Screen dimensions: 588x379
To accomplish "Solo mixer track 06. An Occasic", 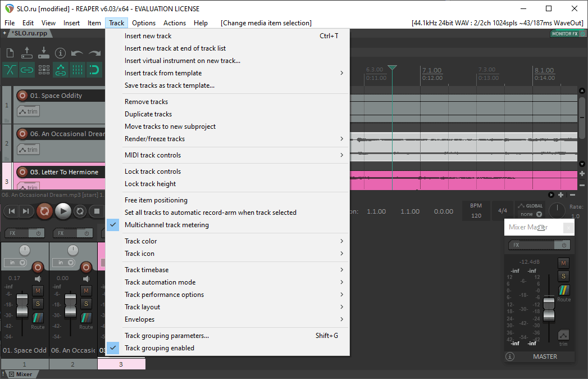I will tap(86, 304).
